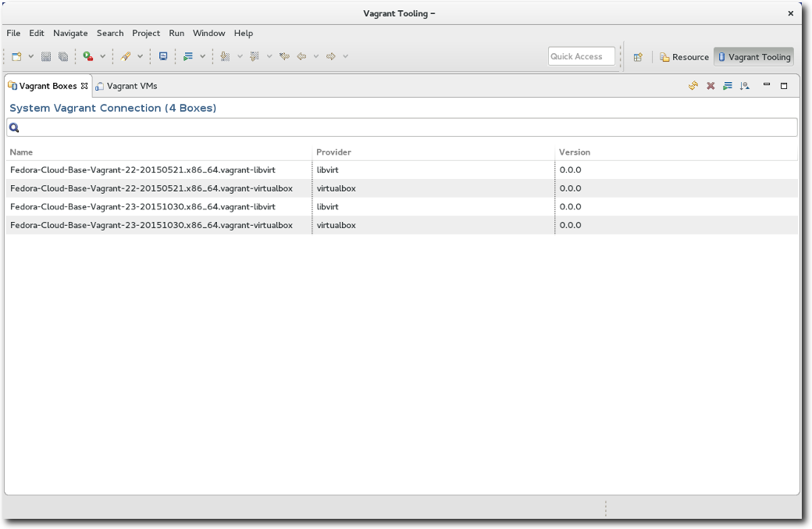812x529 pixels.
Task: Open the External Tools dropdown arrow
Action: [x=102, y=56]
